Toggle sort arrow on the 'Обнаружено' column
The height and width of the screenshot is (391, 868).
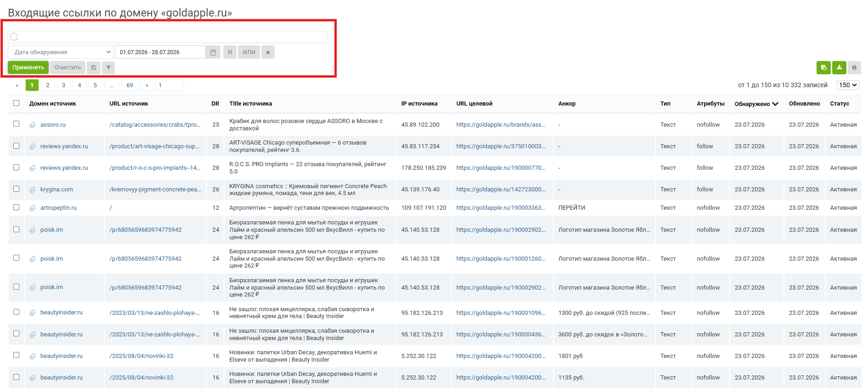(775, 104)
